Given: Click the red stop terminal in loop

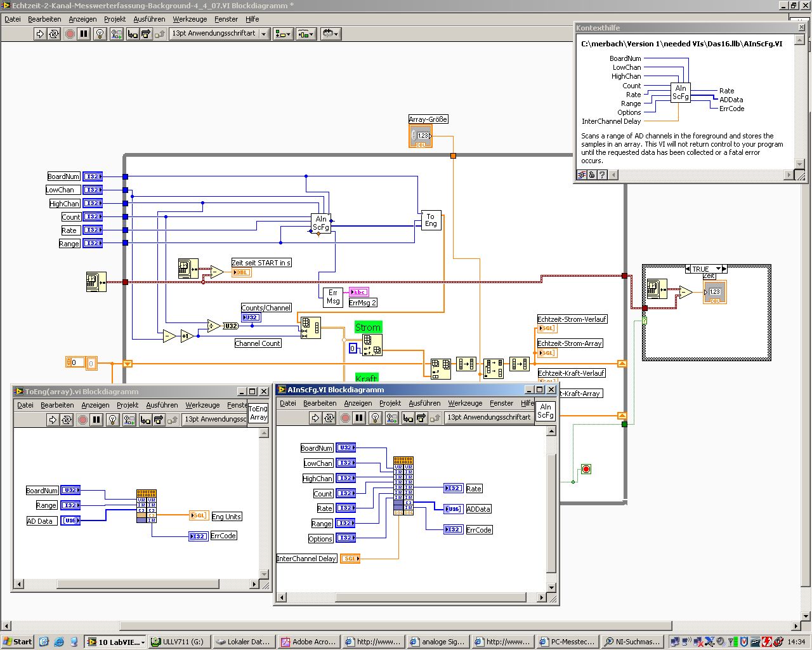Looking at the screenshot, I should tap(586, 469).
